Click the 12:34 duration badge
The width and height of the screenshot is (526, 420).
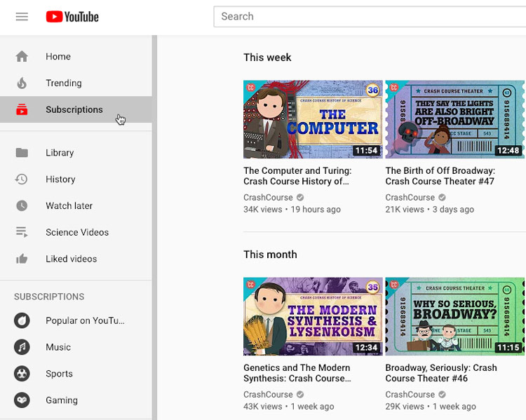tap(366, 348)
